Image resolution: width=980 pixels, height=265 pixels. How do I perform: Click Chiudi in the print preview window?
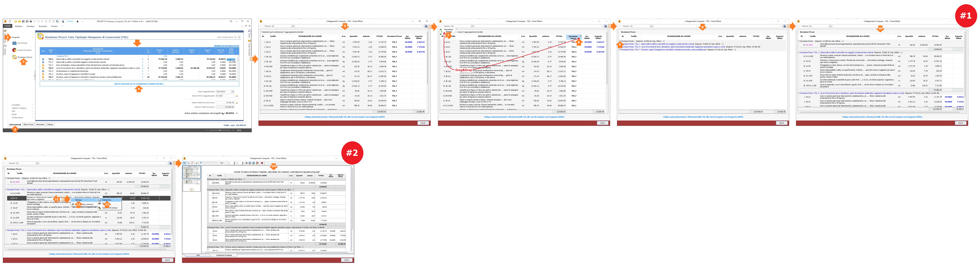[x=346, y=260]
